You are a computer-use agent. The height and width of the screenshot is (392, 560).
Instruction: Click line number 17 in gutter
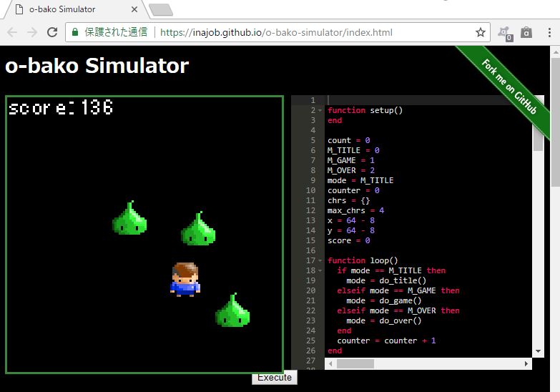tap(310, 260)
